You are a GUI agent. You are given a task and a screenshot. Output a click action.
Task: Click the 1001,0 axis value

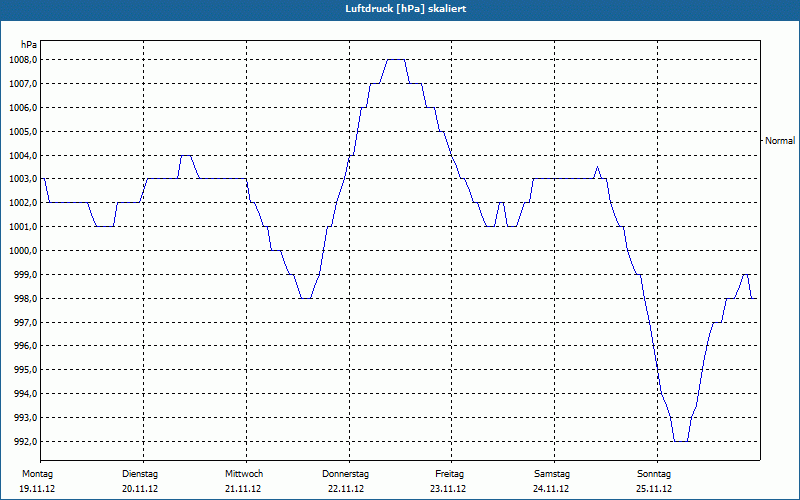pyautogui.click(x=23, y=227)
